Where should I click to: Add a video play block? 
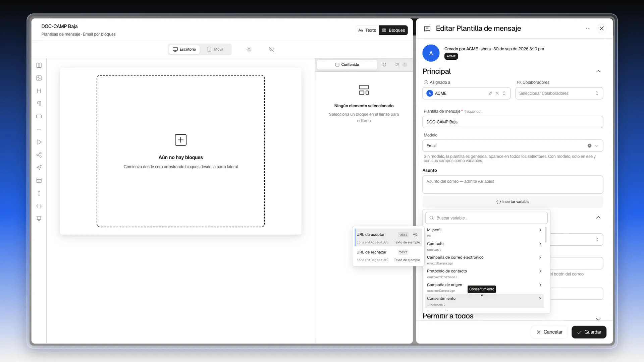[39, 142]
